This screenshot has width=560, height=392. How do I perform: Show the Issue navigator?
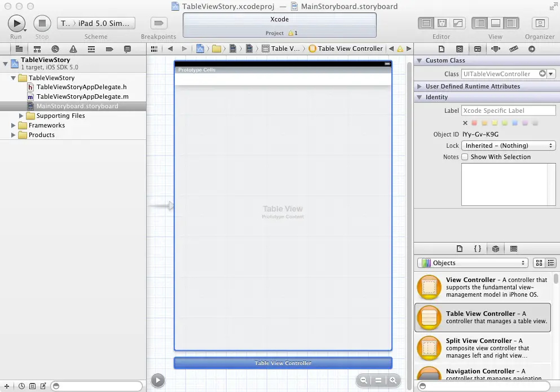coord(73,49)
